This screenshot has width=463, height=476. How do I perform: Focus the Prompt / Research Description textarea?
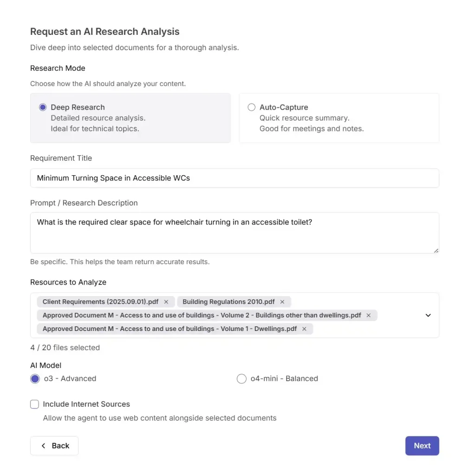(235, 232)
